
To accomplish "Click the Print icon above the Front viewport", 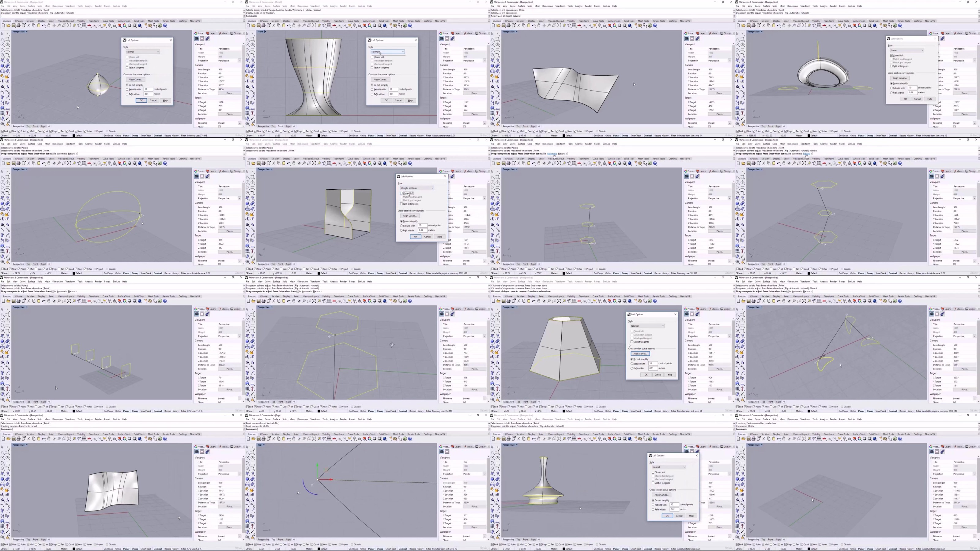I will (x=264, y=25).
